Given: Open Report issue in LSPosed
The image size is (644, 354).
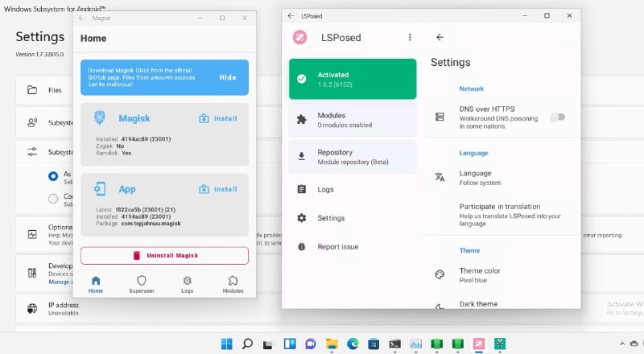Looking at the screenshot, I should click(x=353, y=247).
